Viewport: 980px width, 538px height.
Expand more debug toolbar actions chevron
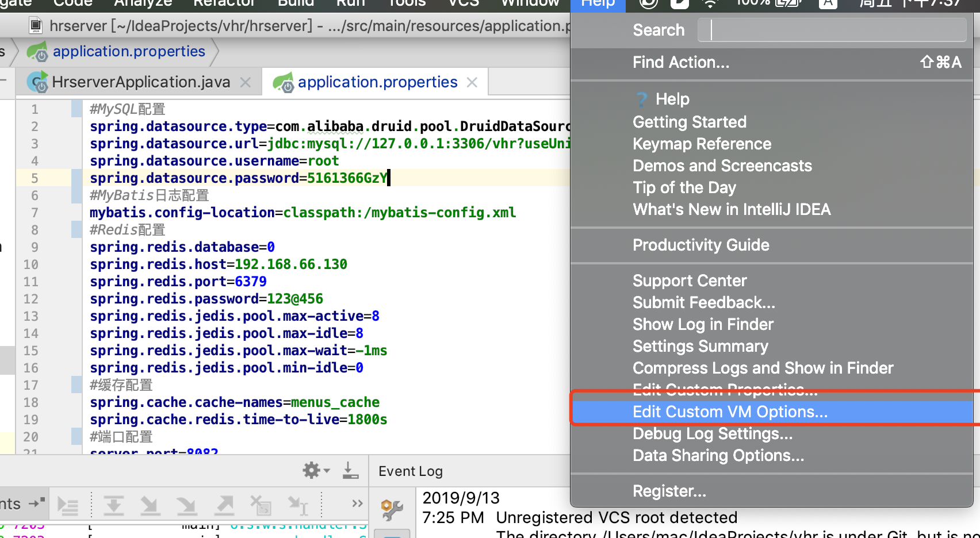coord(357,504)
